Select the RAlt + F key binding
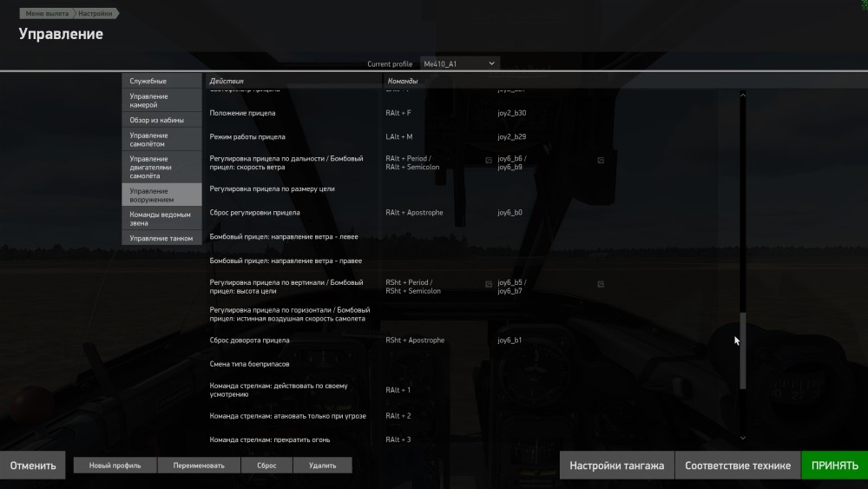The width and height of the screenshot is (868, 489). 398,113
